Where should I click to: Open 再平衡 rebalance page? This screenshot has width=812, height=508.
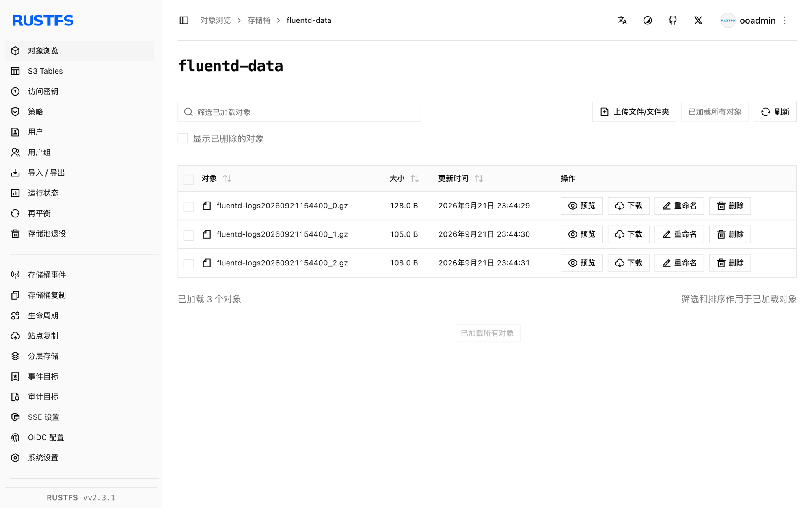pos(80,213)
